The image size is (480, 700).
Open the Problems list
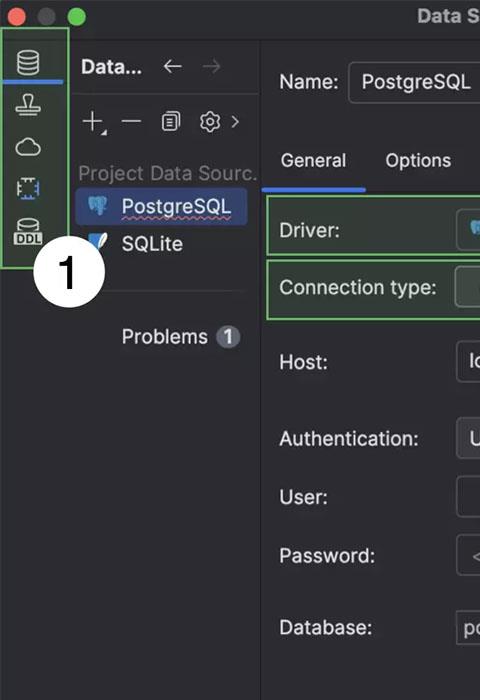(x=165, y=337)
